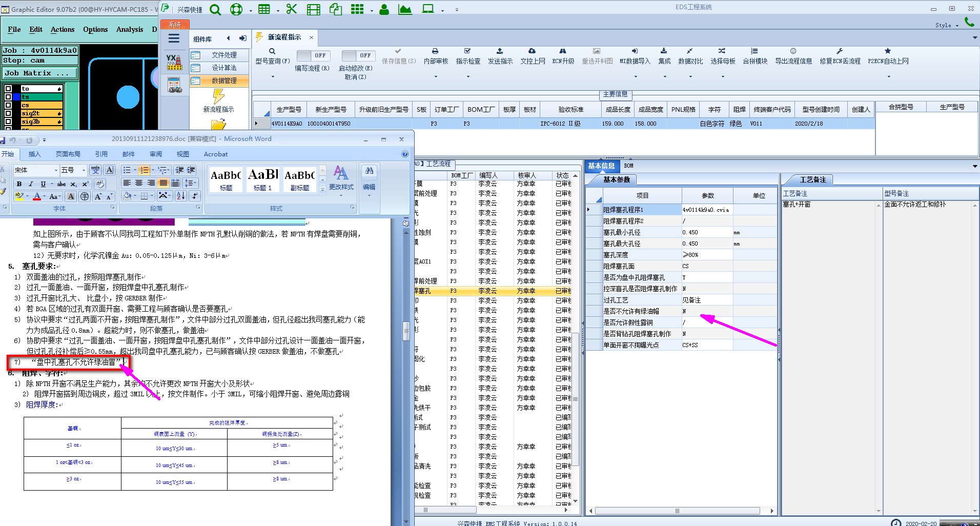
Task: Click 导出流程信息 smiley icon button
Action: tap(793, 56)
